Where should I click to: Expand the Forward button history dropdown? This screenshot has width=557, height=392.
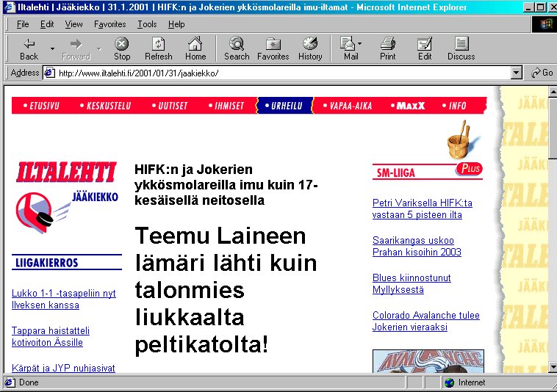pos(99,49)
